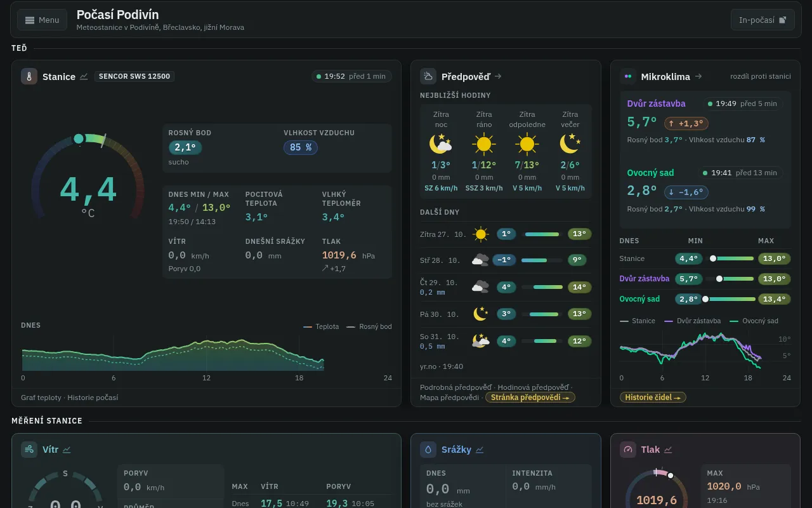Click the SENCOR SWS 12500 badge
The image size is (812, 508).
[134, 76]
